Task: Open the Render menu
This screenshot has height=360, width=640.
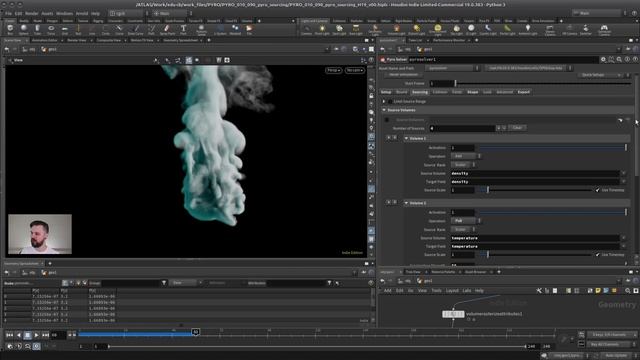Action: [32, 13]
